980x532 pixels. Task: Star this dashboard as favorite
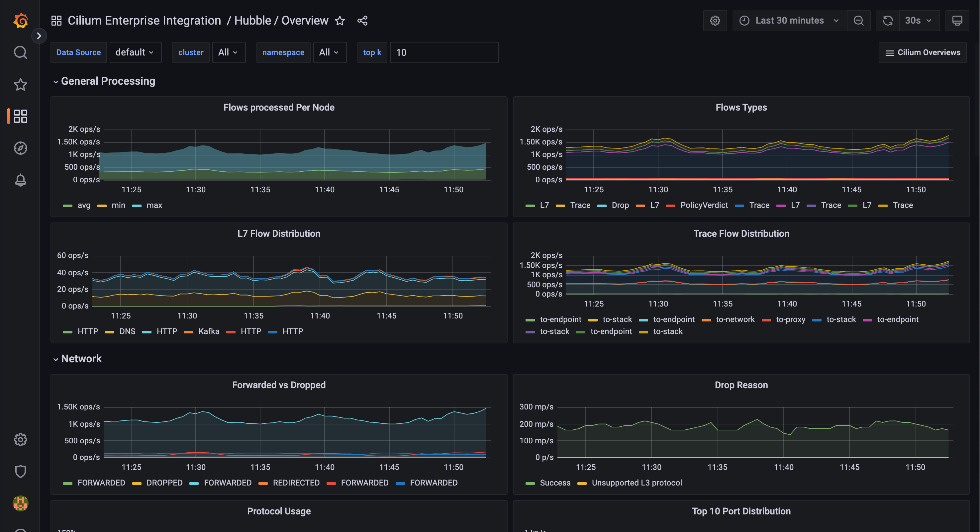point(340,21)
